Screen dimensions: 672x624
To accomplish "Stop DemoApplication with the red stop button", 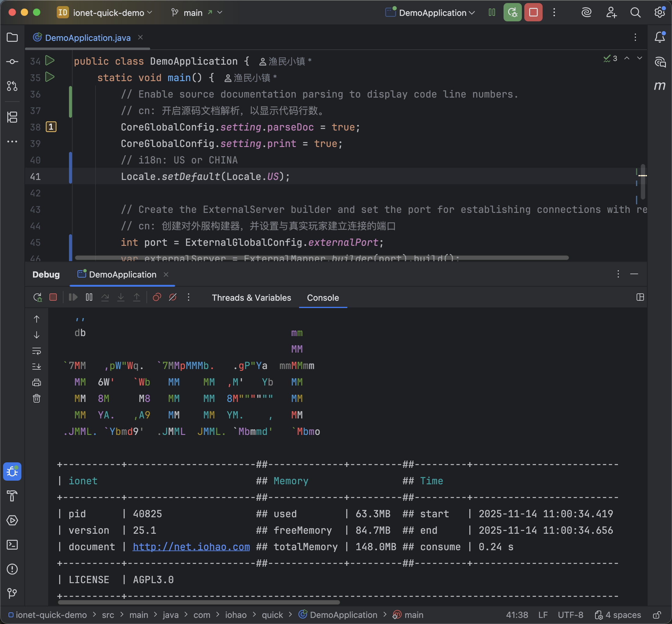I will click(533, 13).
